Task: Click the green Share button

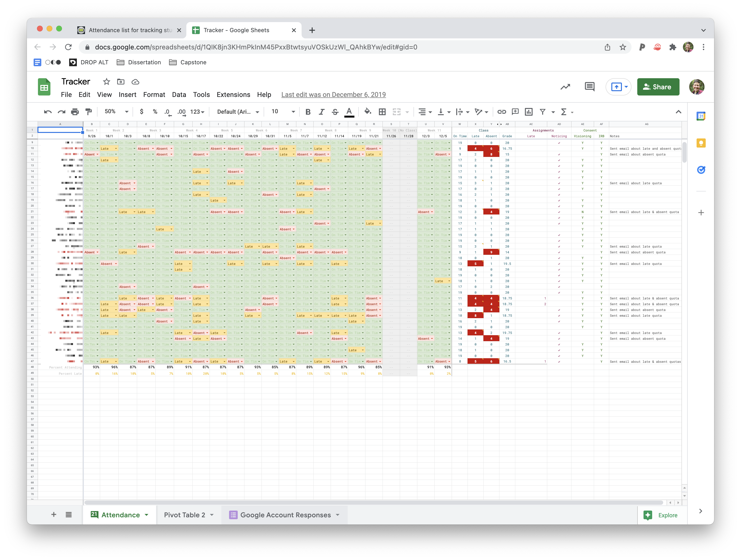Action: (x=658, y=87)
